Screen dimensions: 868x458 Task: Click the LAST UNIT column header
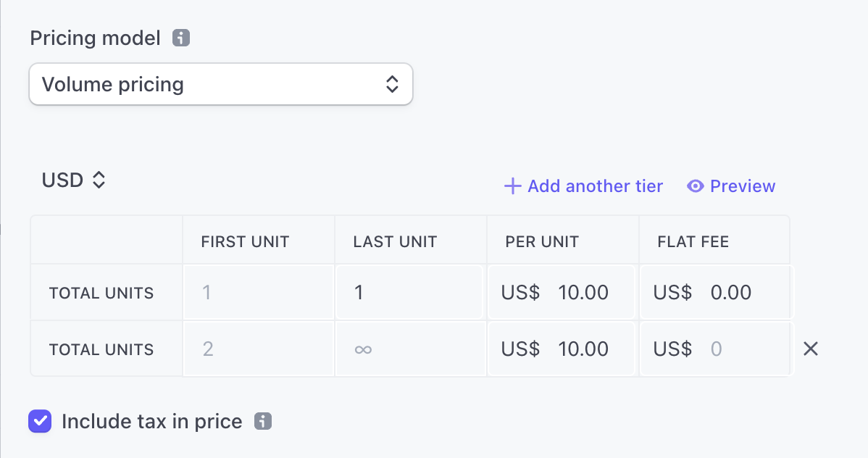coord(395,242)
